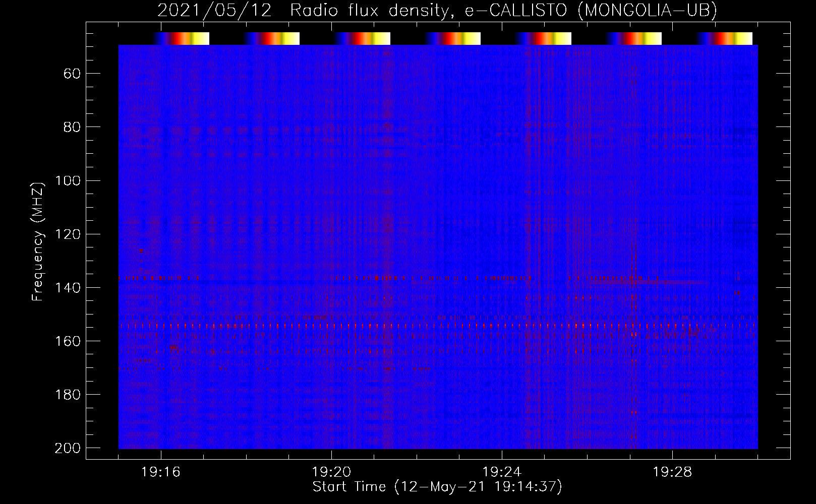Screen dimensions: 816x504
Task: Click the '19:28' time tick label
Action: pos(672,472)
